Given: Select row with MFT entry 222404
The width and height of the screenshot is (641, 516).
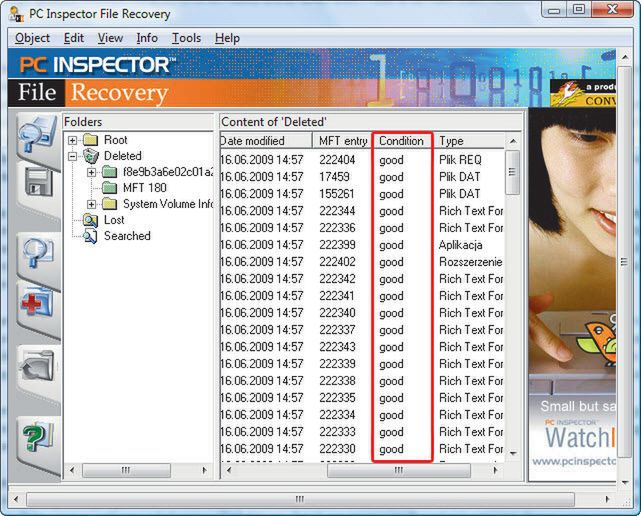Looking at the screenshot, I should pos(362,160).
